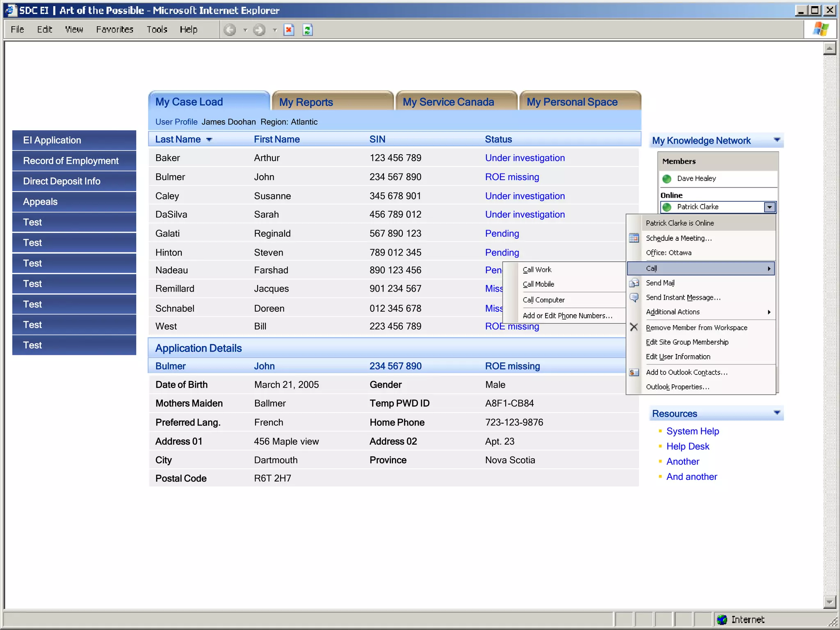Click the Send Instant Message bubble icon
This screenshot has width=840, height=630.
coord(634,298)
